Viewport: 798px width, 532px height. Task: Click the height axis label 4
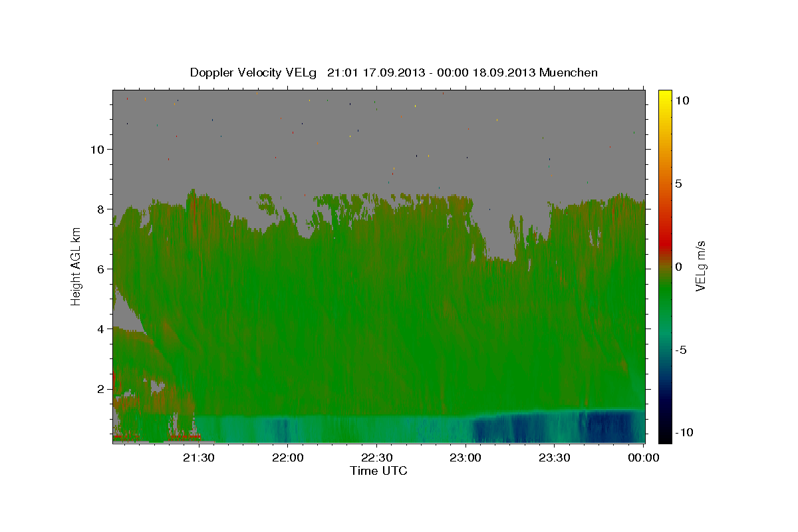click(102, 329)
